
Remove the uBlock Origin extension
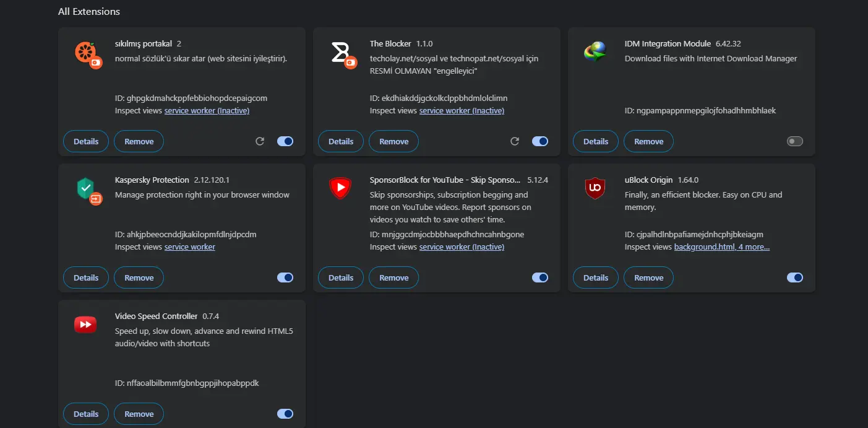pyautogui.click(x=648, y=277)
